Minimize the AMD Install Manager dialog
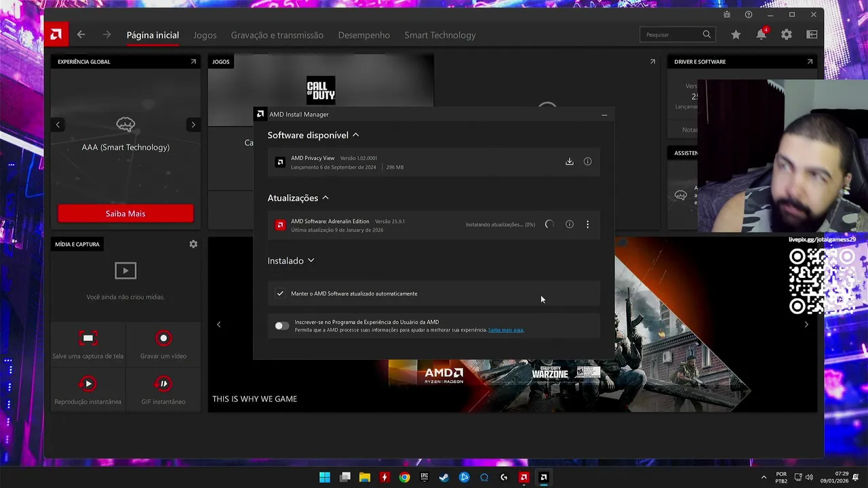 coord(604,115)
